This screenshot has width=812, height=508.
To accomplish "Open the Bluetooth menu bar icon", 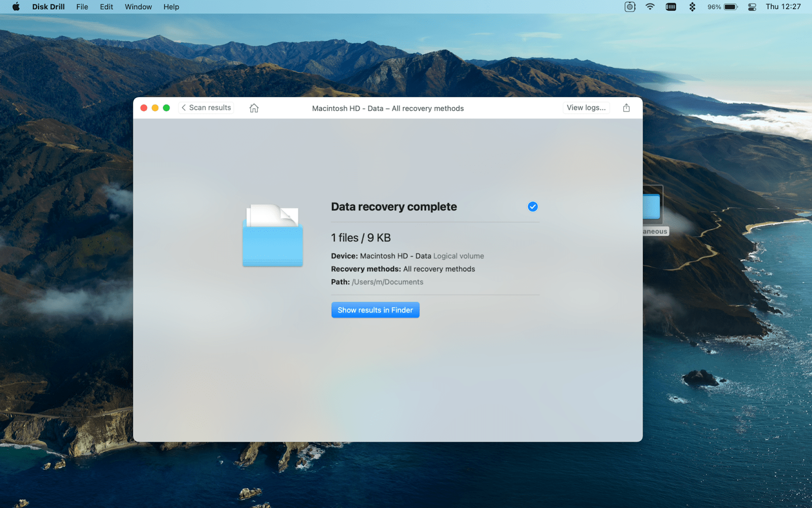I will coord(692,7).
